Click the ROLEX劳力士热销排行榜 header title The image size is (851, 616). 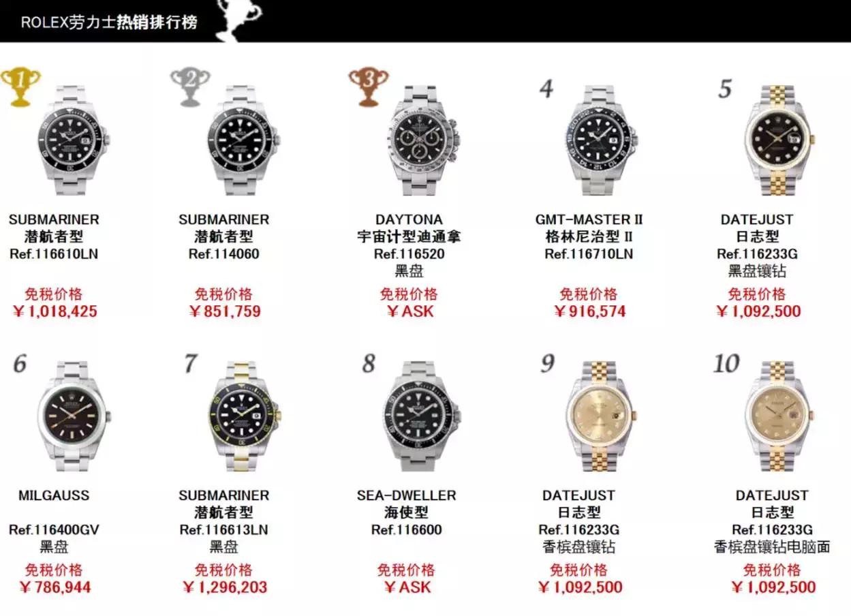tap(109, 22)
